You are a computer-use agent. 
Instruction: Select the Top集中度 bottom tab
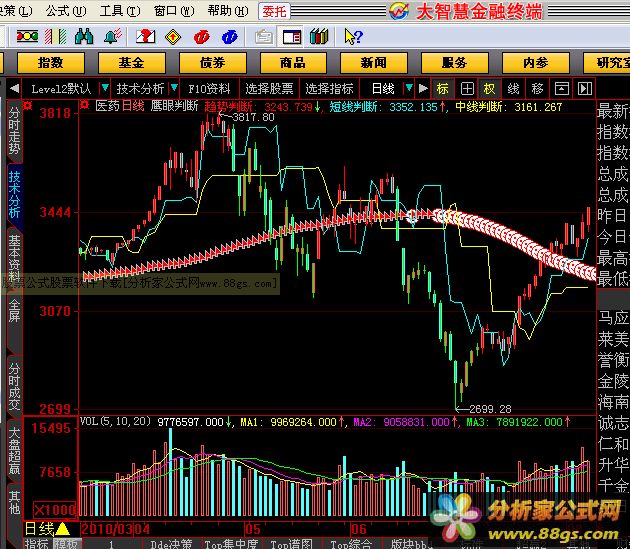(231, 544)
